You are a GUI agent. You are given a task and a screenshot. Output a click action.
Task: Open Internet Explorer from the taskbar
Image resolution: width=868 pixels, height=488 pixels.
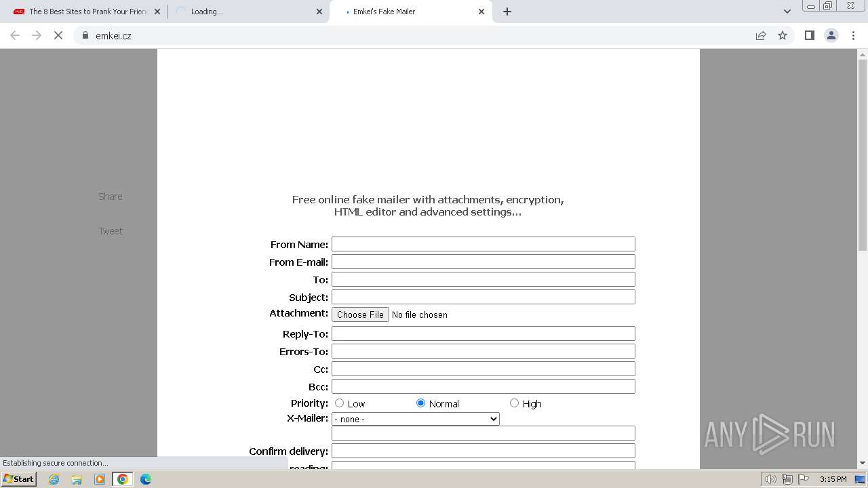pos(54,479)
